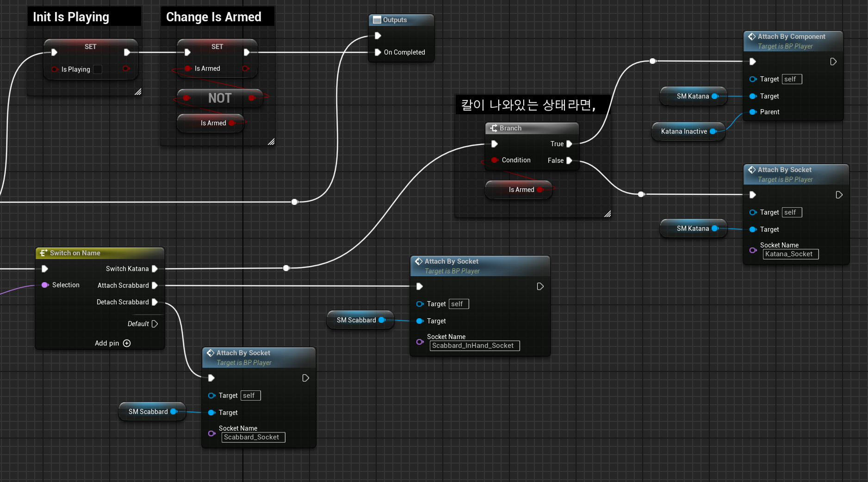The height and width of the screenshot is (482, 868).
Task: Click the On Completed exec pin
Action: pyautogui.click(x=378, y=52)
